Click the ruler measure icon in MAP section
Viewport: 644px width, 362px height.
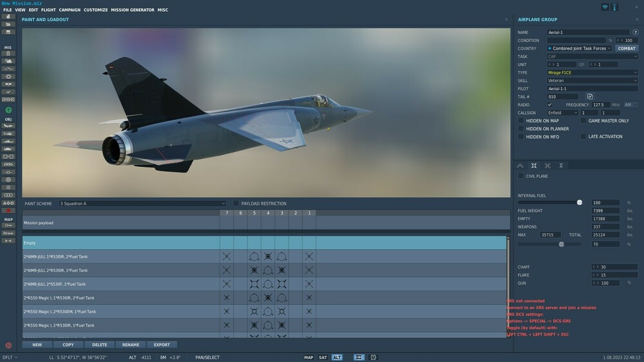[8, 241]
